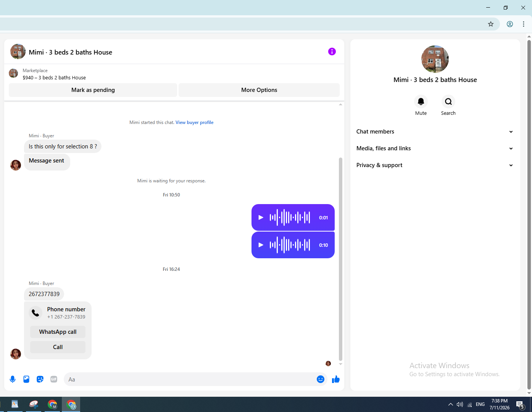Screen dimensions: 532x412
Task: Select message 'Is this only for selection 8 ?'
Action: coord(63,146)
